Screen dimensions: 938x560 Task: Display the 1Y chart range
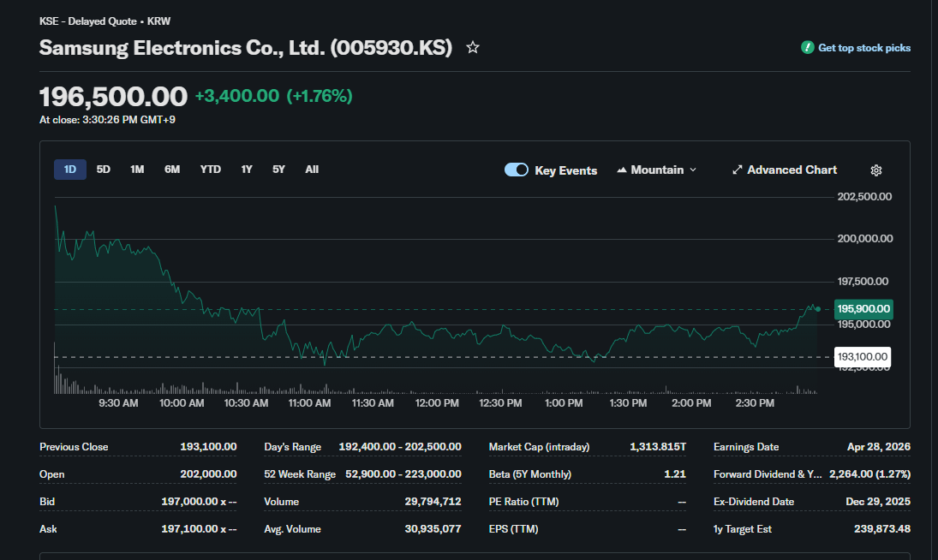point(247,170)
